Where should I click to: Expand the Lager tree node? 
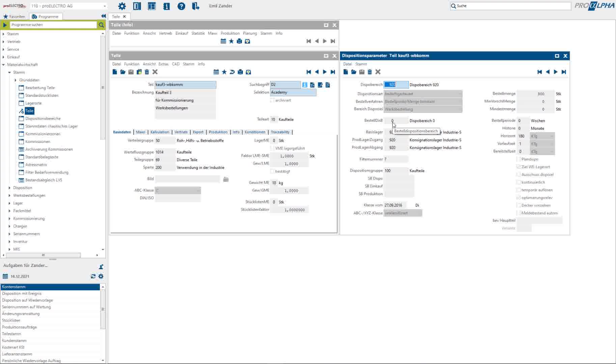pyautogui.click(x=9, y=203)
